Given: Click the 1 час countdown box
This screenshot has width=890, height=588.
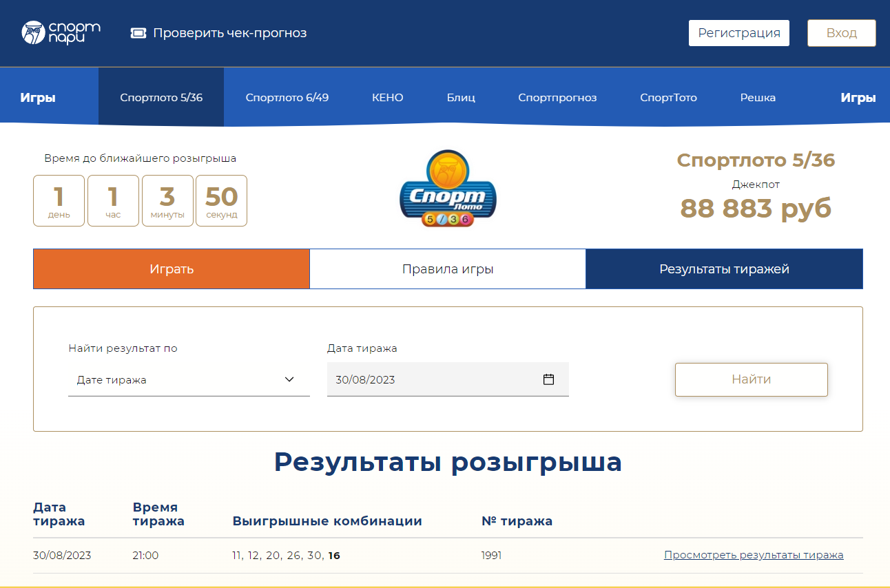Looking at the screenshot, I should pyautogui.click(x=113, y=200).
